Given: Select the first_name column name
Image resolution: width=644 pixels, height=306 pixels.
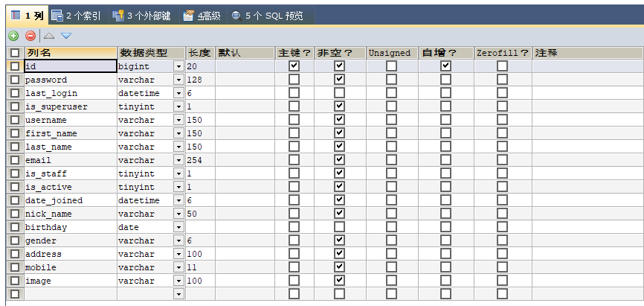Looking at the screenshot, I should tap(71, 133).
